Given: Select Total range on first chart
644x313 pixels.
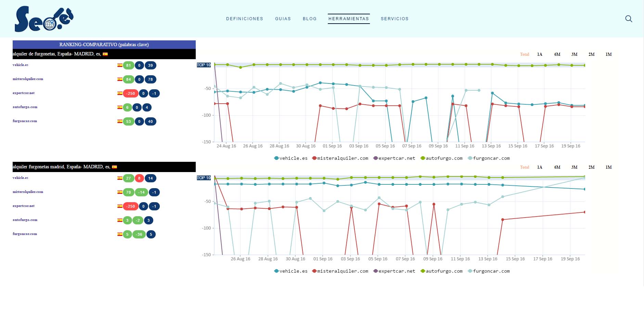Looking at the screenshot, I should pyautogui.click(x=525, y=54).
